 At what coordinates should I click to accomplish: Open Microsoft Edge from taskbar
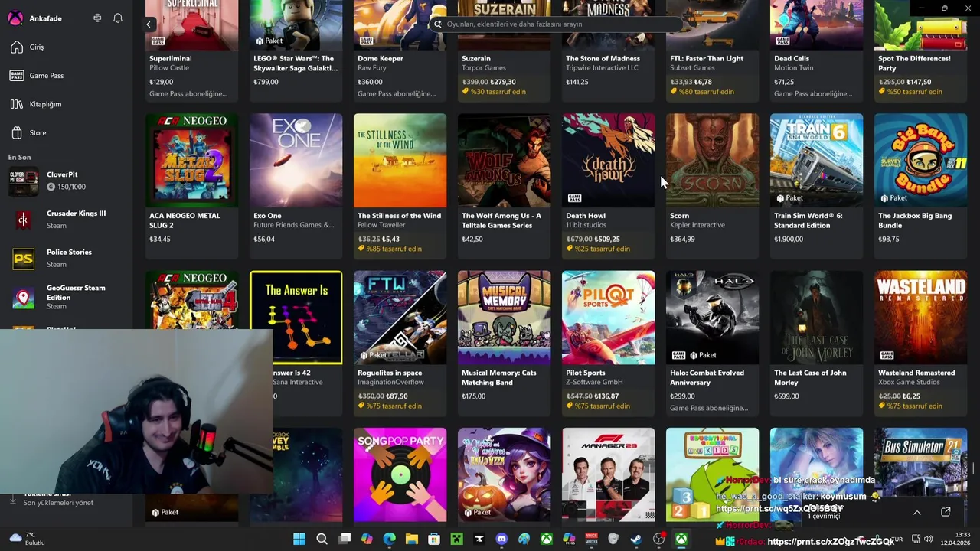coord(389,539)
